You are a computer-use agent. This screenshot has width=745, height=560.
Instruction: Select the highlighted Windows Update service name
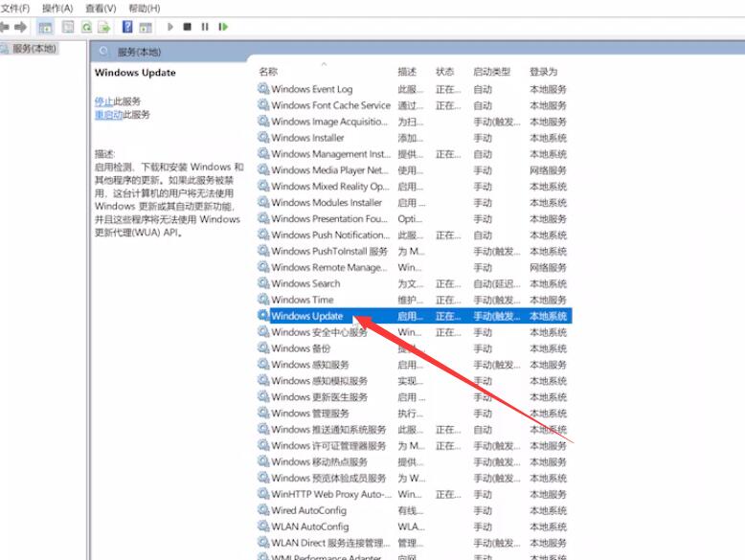pyautogui.click(x=307, y=316)
